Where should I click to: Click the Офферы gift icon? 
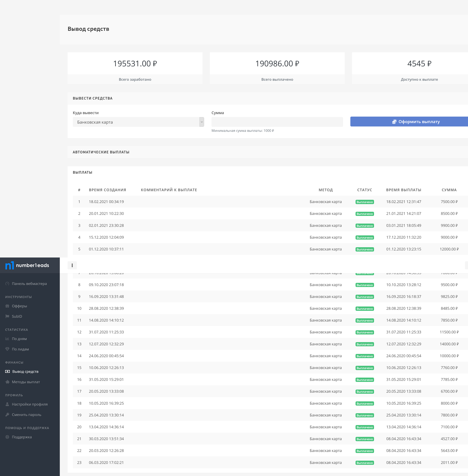coord(7,306)
